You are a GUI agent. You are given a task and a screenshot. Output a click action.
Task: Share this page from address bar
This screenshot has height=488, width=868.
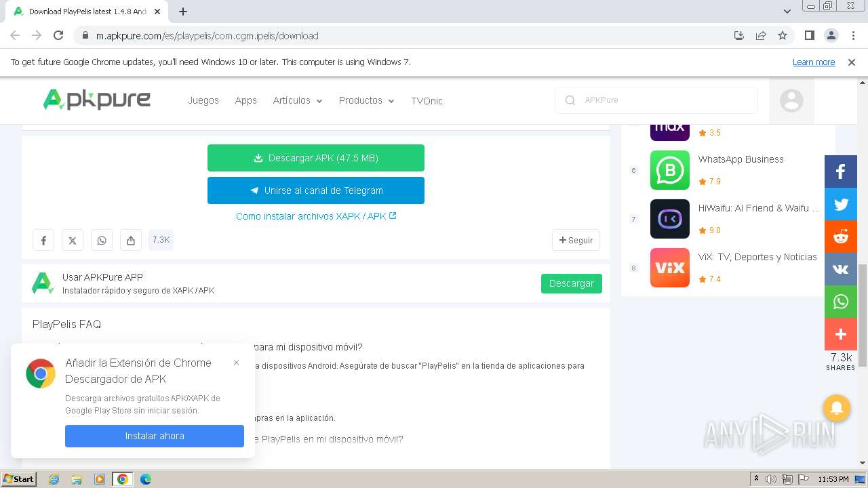761,35
